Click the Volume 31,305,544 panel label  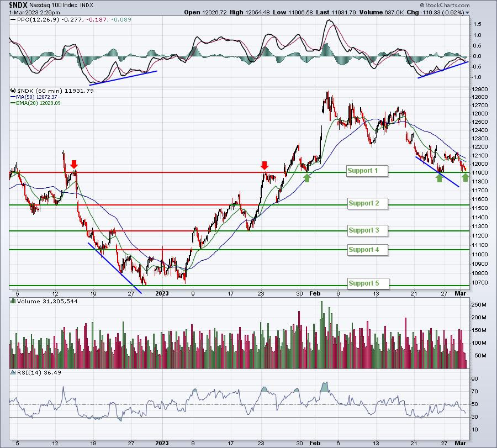pos(47,301)
